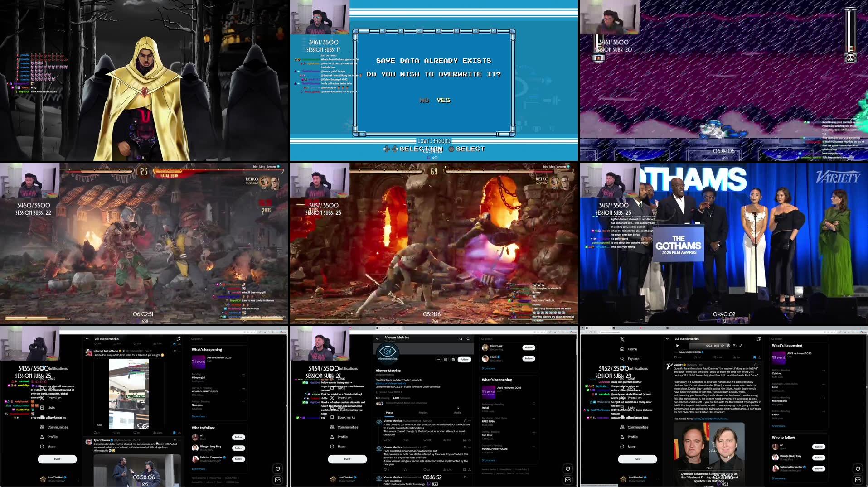The height and width of the screenshot is (487, 868).
Task: Open Grok from the X sidebar
Action: click(623, 388)
